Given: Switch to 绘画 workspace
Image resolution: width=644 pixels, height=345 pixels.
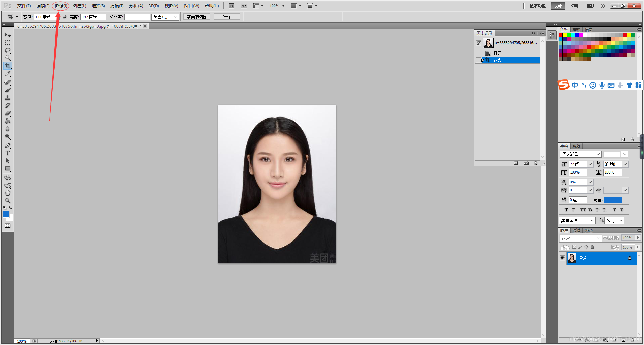Looking at the screenshot, I should pyautogui.click(x=574, y=6).
